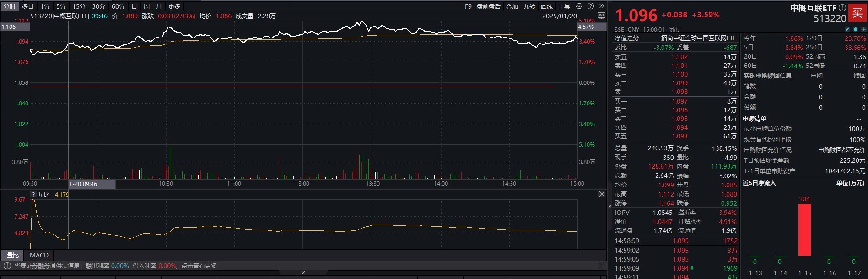The image size is (868, 279).
Task: Toggle the 叠加 overlay comparison
Action: coord(512,6)
